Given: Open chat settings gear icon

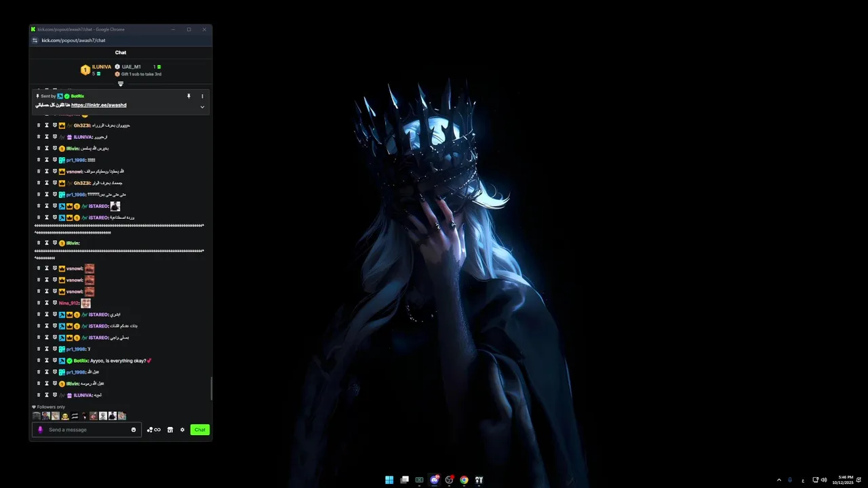Looking at the screenshot, I should [182, 430].
